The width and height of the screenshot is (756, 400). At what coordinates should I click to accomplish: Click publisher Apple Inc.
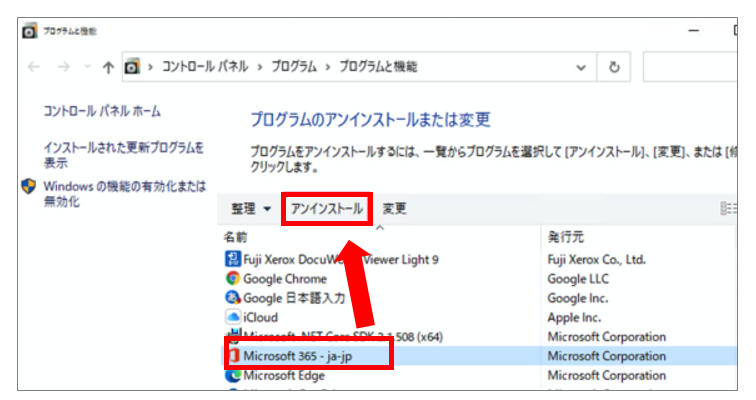574,318
